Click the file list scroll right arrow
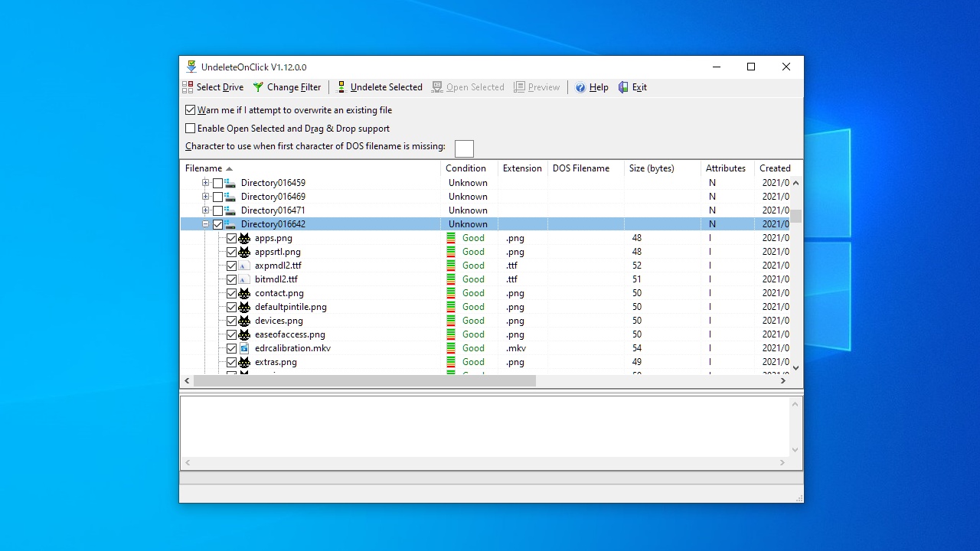Image resolution: width=980 pixels, height=551 pixels. 783,380
